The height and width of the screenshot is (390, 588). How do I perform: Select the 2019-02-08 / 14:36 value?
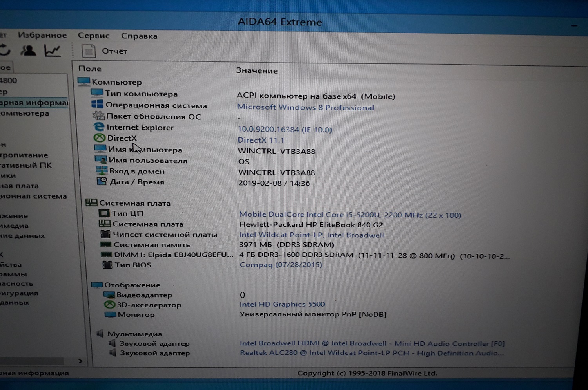[274, 183]
